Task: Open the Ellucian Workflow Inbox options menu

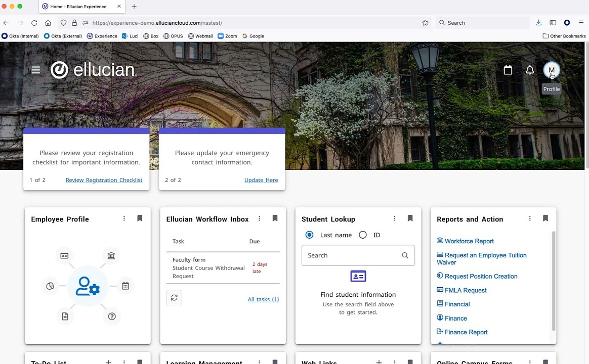Action: tap(259, 218)
